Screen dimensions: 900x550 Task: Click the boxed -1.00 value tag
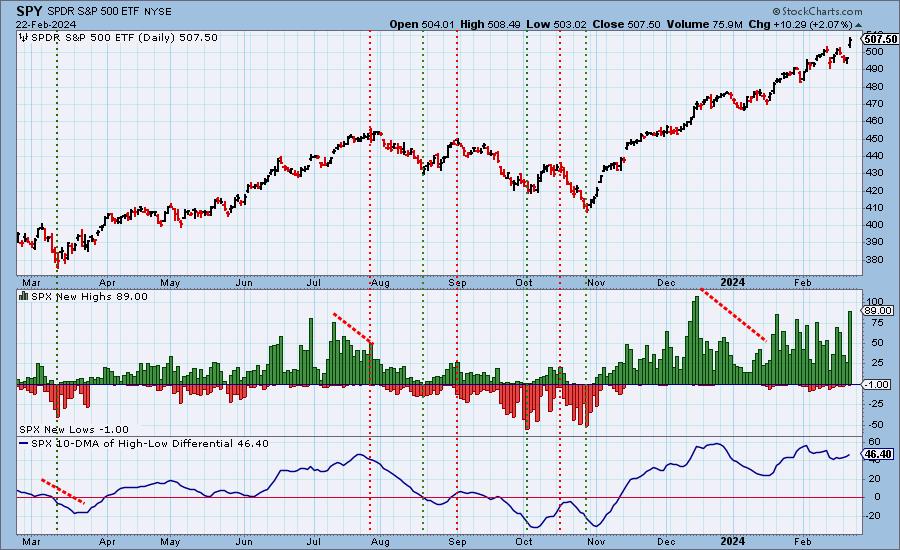coord(878,385)
